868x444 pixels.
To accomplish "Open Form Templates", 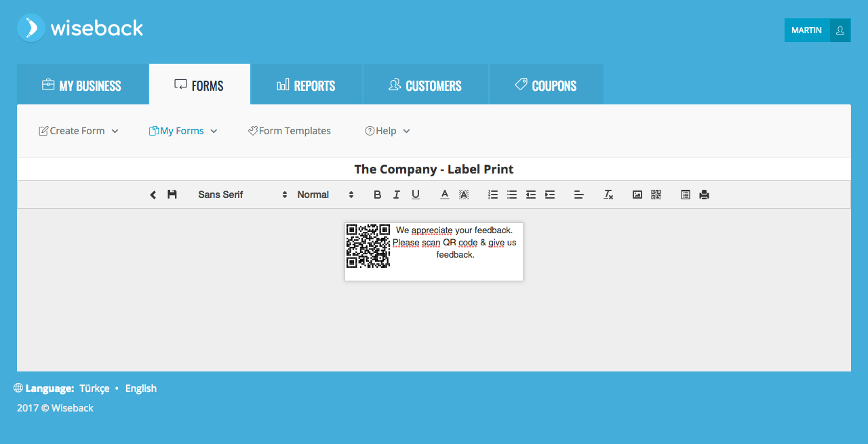I will tap(290, 131).
